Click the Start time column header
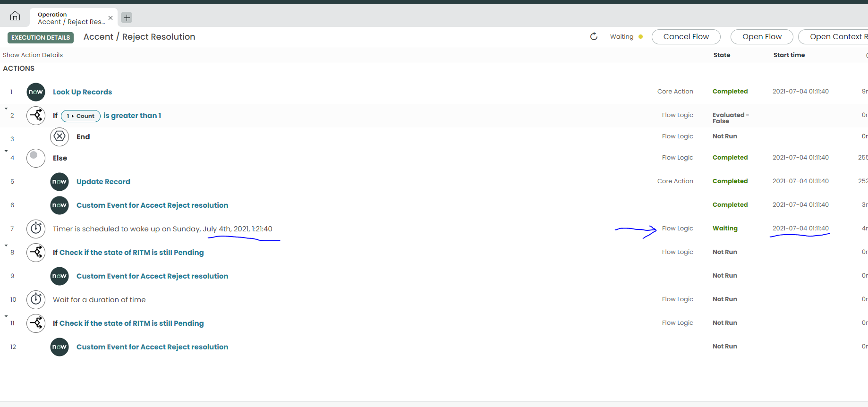Viewport: 868px width, 407px height. click(789, 55)
